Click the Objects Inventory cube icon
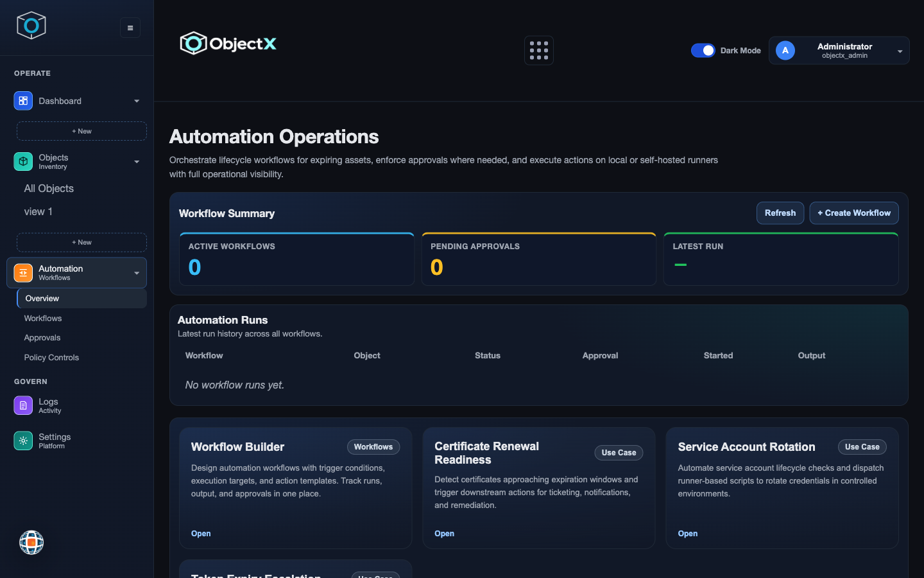The image size is (924, 578). click(23, 161)
